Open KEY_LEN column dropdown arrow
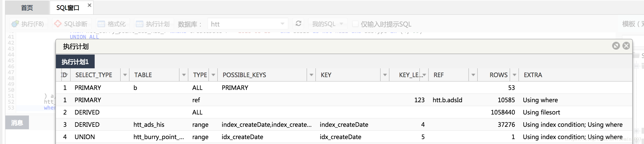 [424, 75]
